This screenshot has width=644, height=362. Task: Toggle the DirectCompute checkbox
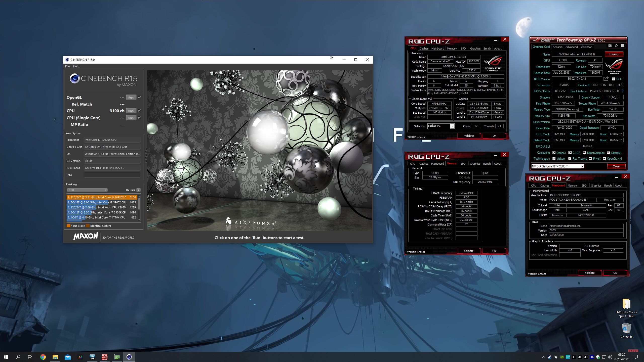pos(584,153)
